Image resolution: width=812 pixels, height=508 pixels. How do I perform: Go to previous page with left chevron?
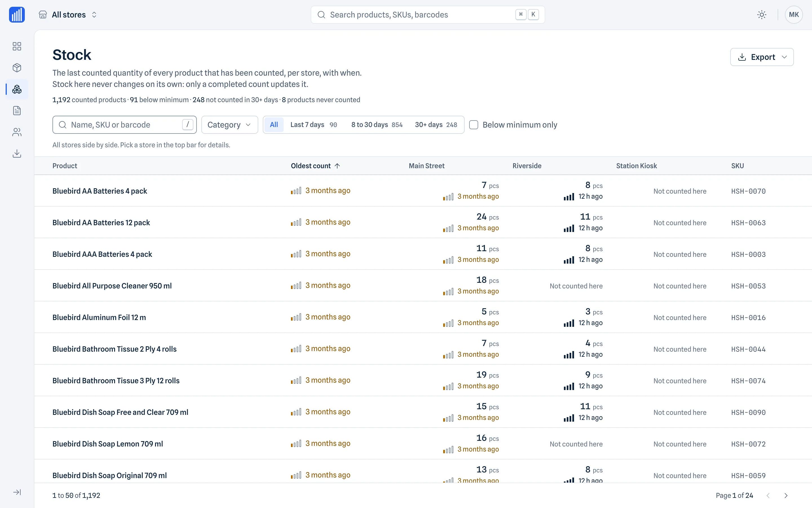[x=768, y=496]
